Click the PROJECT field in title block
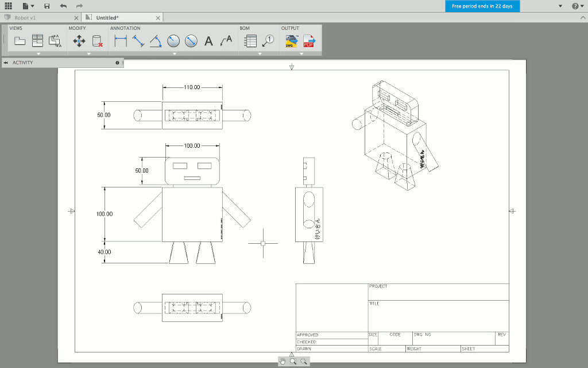Image resolution: width=588 pixels, height=368 pixels. (x=438, y=292)
